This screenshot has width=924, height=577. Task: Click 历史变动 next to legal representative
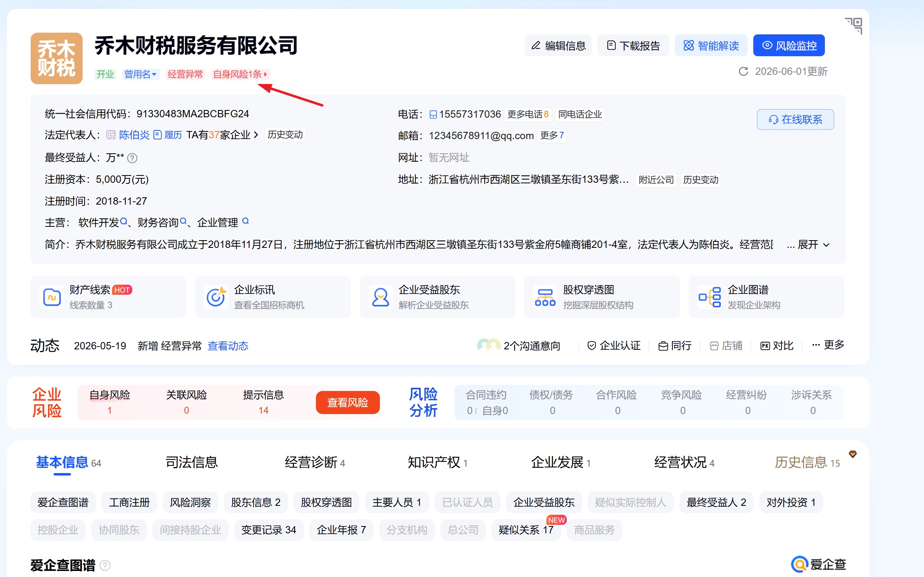[x=285, y=135]
